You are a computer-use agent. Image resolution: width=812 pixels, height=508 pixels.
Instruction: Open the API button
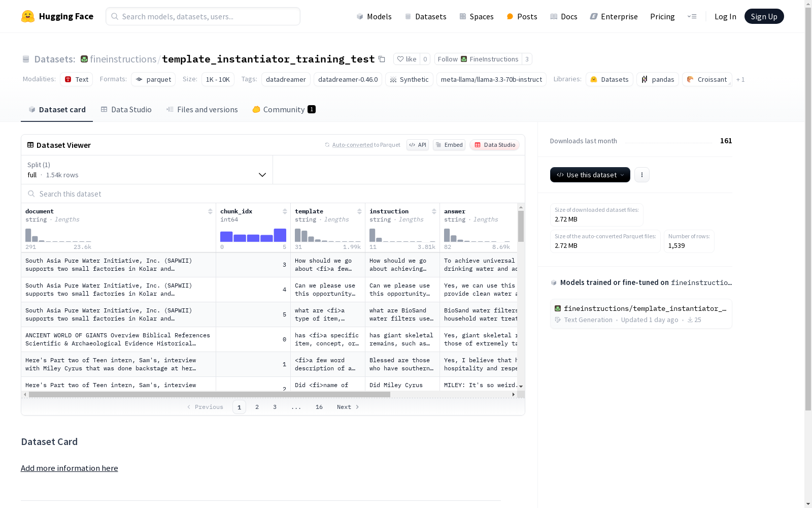(x=418, y=145)
